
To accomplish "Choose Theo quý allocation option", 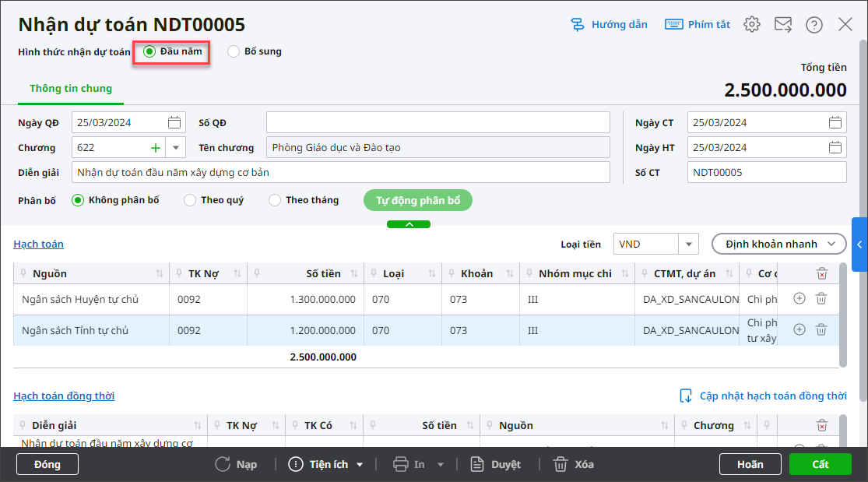I will pos(190,200).
